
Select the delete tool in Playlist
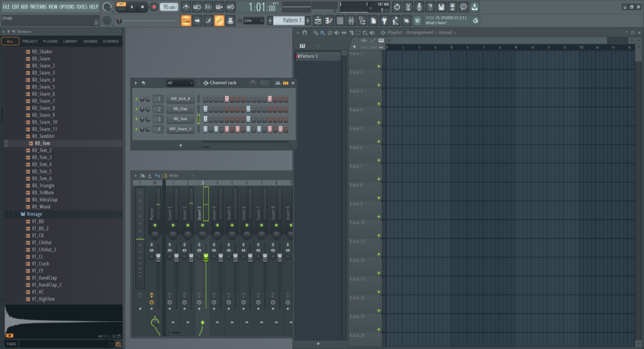330,33
